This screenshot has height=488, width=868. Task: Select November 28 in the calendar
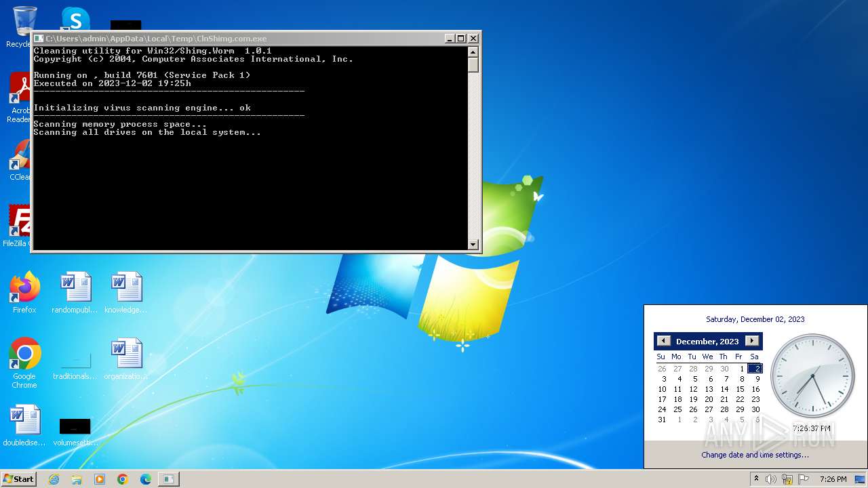click(693, 369)
